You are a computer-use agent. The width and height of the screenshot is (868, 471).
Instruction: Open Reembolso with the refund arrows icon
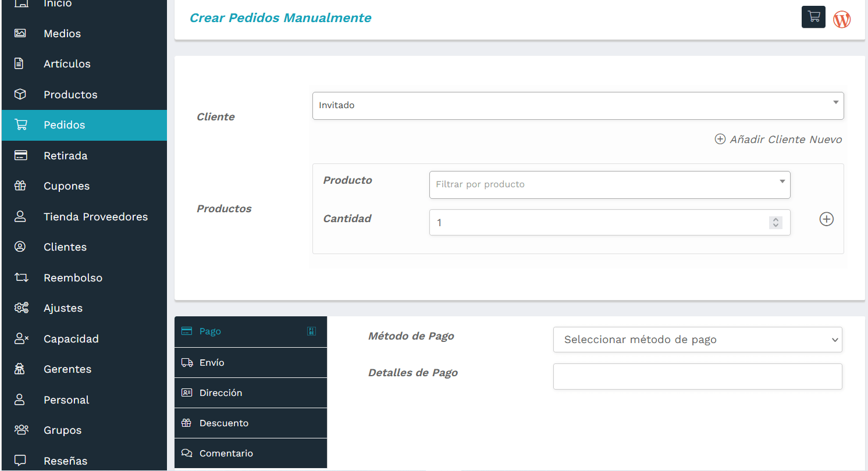(21, 277)
